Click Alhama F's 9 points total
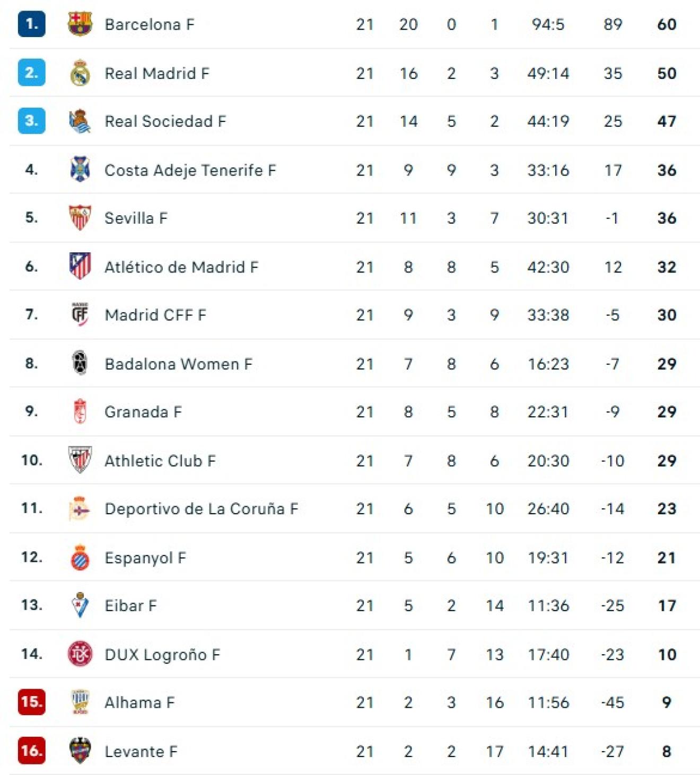Screen dimensions: 700x775 [x=667, y=702]
